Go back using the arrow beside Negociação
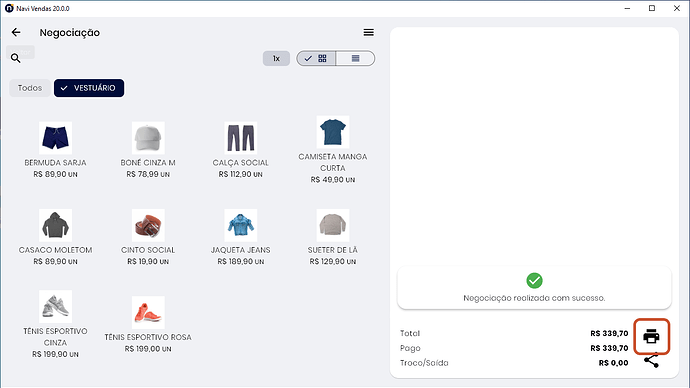Screen dimensions: 690x388 [16, 32]
